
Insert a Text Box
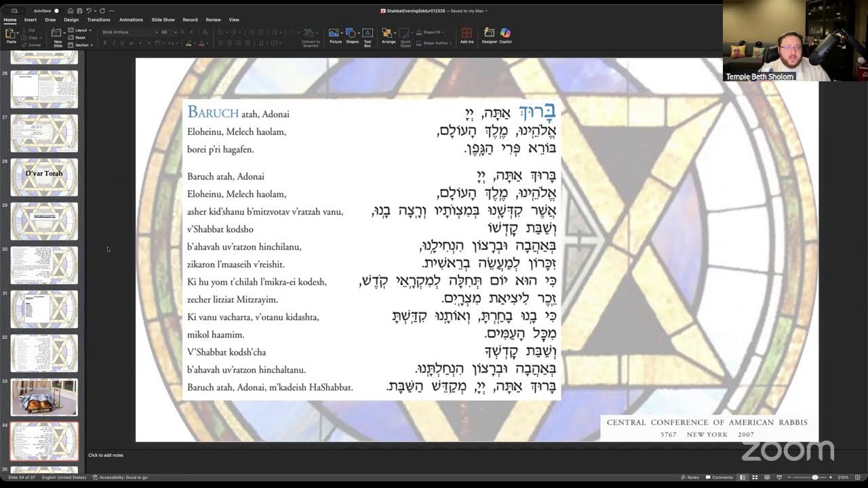coord(368,36)
